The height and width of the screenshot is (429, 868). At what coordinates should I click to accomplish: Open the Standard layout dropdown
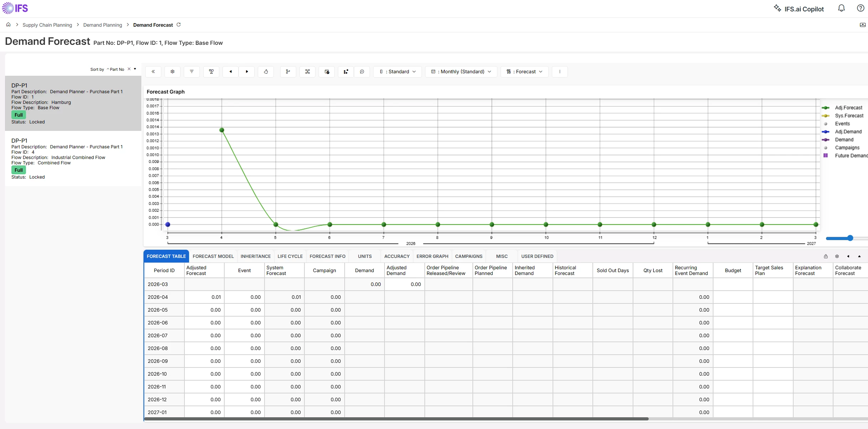397,71
